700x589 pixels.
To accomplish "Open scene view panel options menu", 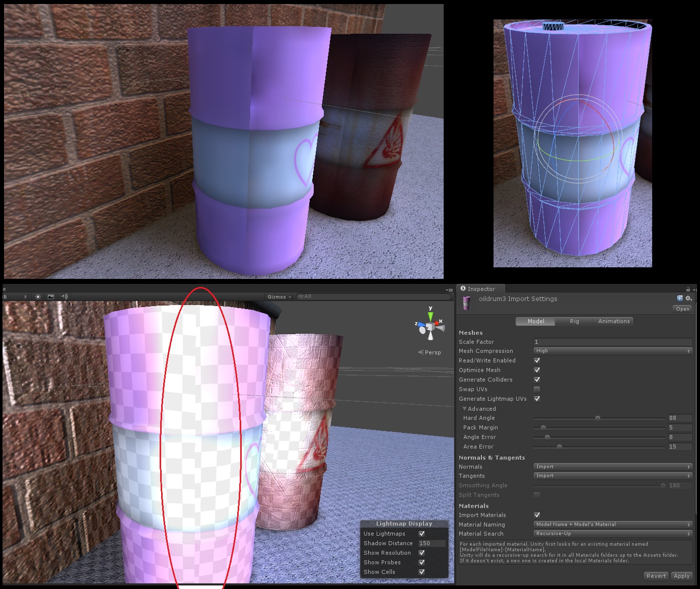I will tap(449, 290).
